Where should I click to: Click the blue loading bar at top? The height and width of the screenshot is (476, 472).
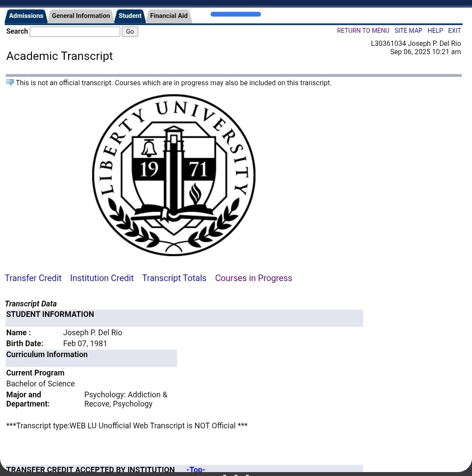(236, 14)
